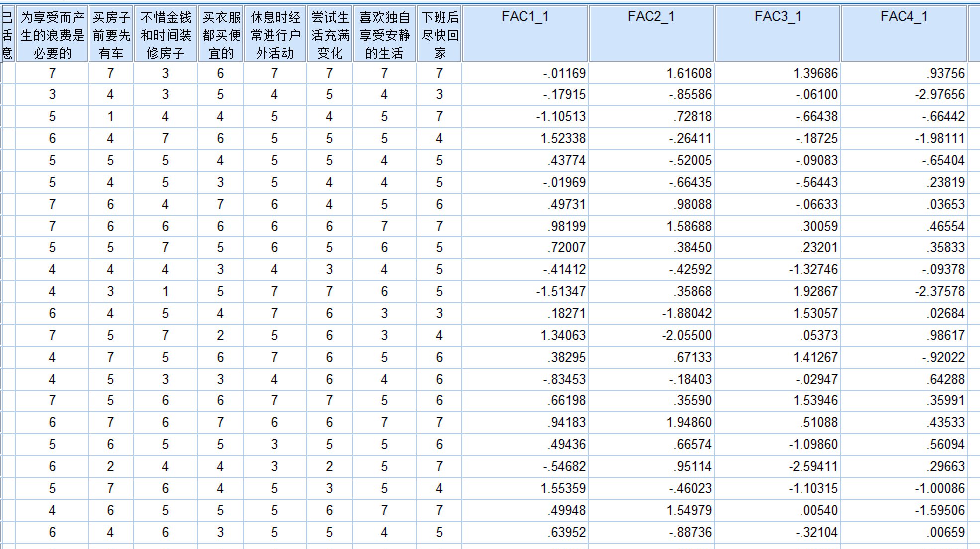Pick the FAC3_1 value -.66438
This screenshot has width=980, height=549.
coord(778,117)
